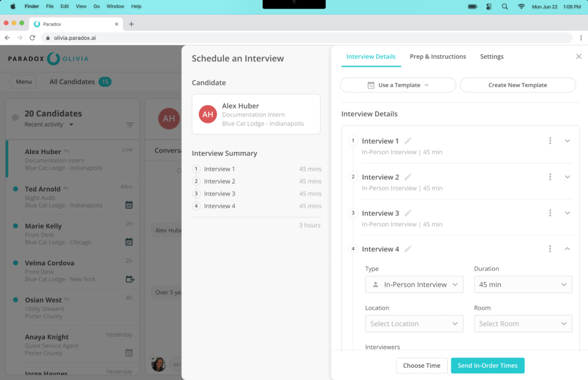
Task: Click the chat bubble icon next to 20 Candidates
Action: [15, 117]
